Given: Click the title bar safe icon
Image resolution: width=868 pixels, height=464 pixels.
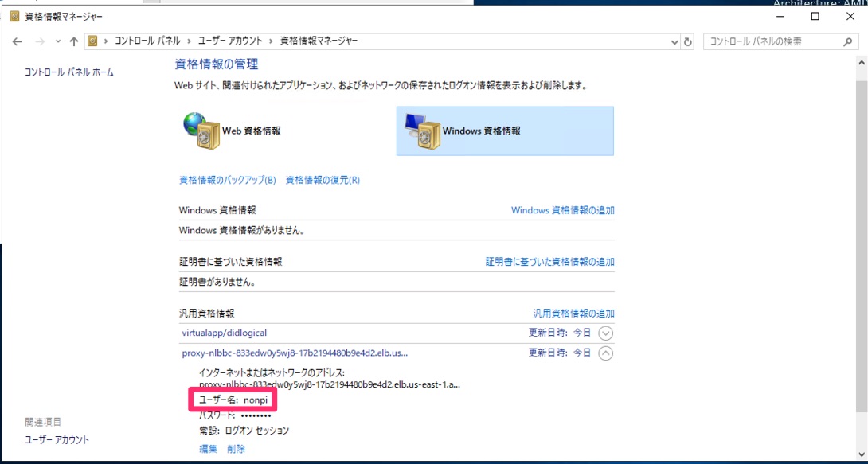Looking at the screenshot, I should 15,17.
